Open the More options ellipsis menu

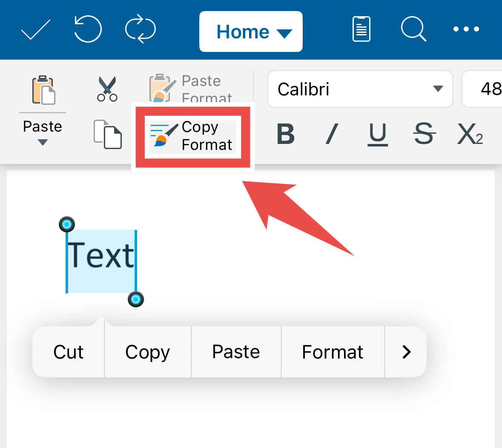pyautogui.click(x=466, y=29)
